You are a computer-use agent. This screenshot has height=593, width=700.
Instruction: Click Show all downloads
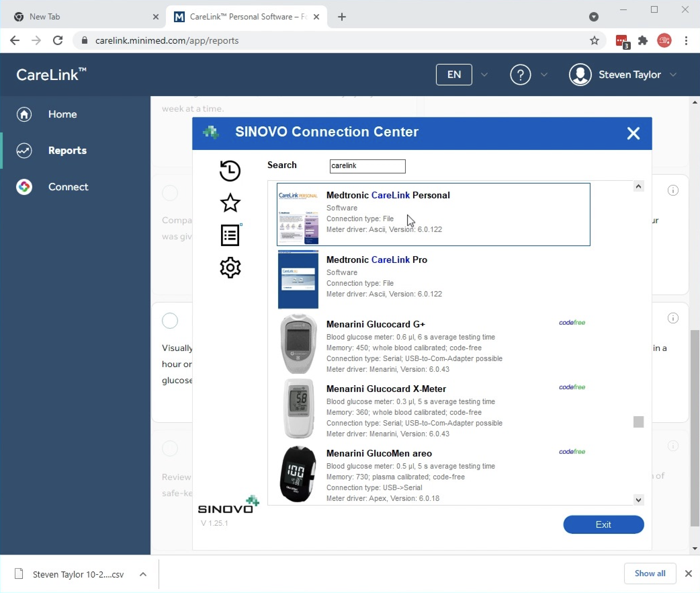[x=650, y=574]
